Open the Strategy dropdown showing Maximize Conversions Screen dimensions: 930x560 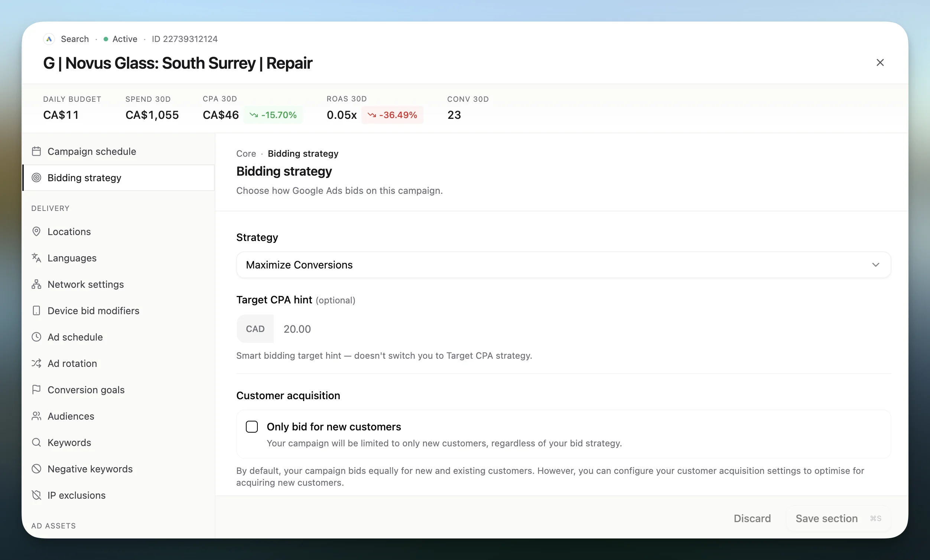click(563, 265)
